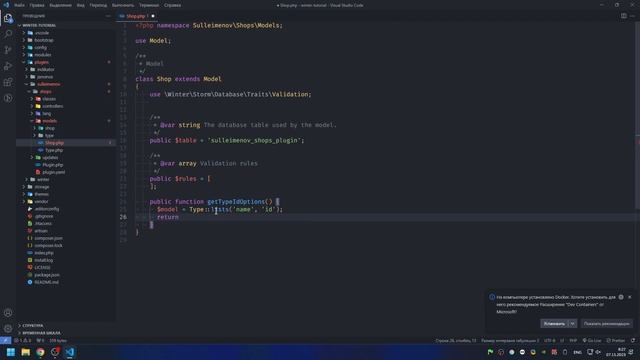Viewport: 640px width, 360px height.
Task: Open the Terminal (Терминал) menu
Action: (149, 5)
